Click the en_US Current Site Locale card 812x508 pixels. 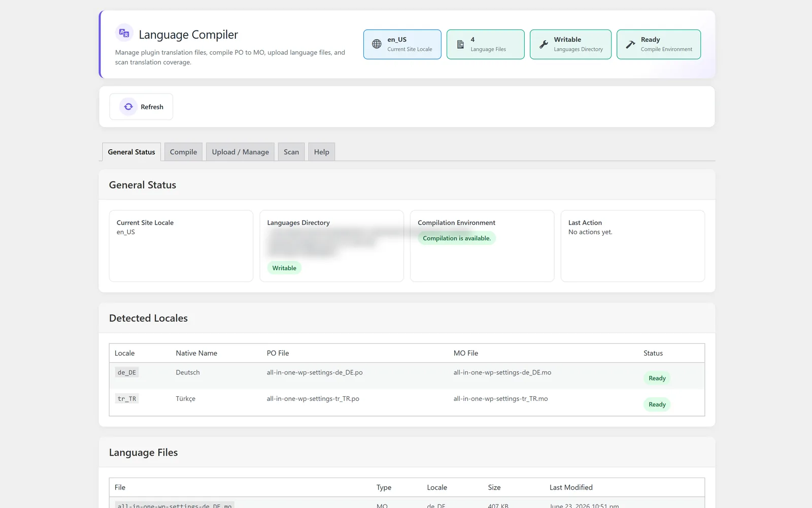tap(402, 44)
